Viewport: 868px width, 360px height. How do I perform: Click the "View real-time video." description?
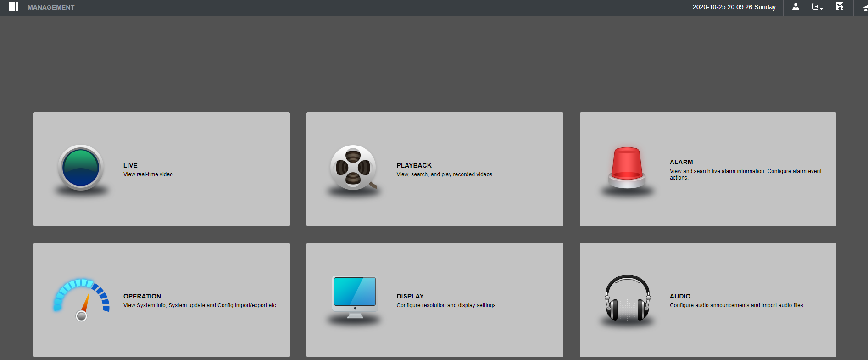(149, 174)
